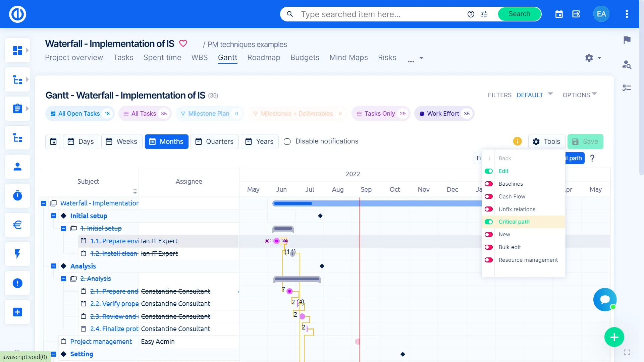Viewport: 644px width, 362px height.
Task: Switch to the Roadmap tab
Action: 264,58
